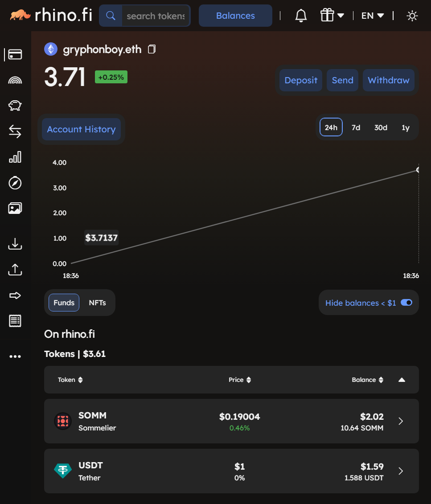Select the 7d chart range option
Screen dimensions: 431x504
(356, 127)
